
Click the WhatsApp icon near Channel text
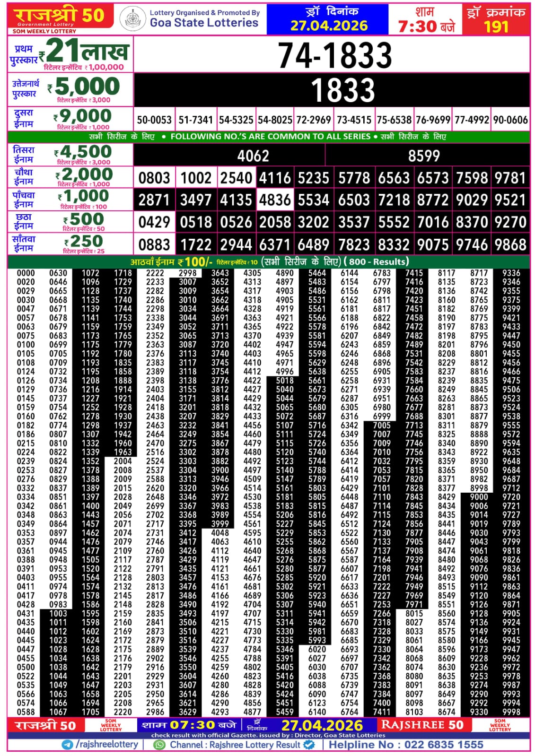[160, 745]
